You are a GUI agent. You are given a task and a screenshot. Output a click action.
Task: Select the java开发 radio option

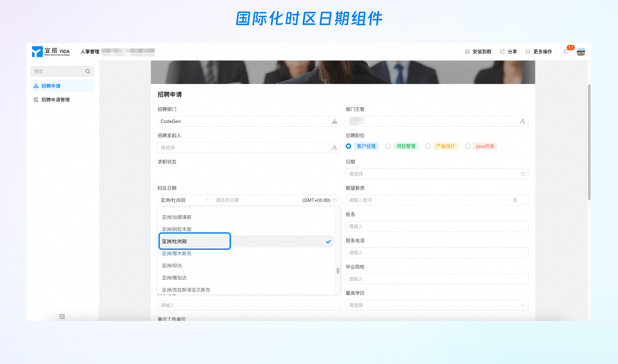coord(468,146)
